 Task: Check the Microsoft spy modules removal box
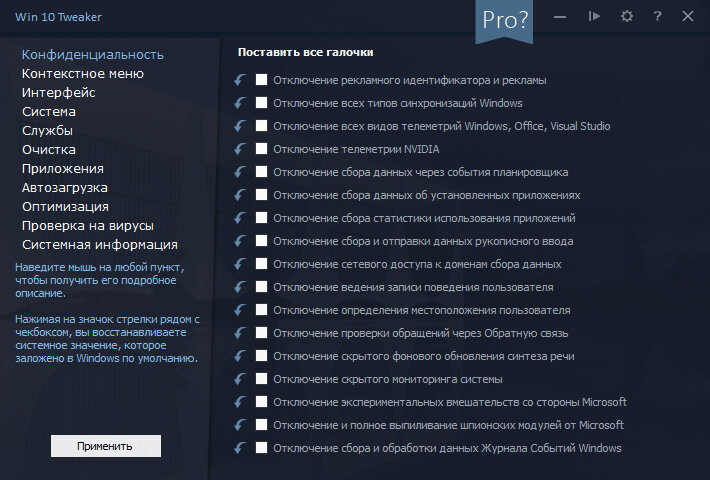coord(261,425)
